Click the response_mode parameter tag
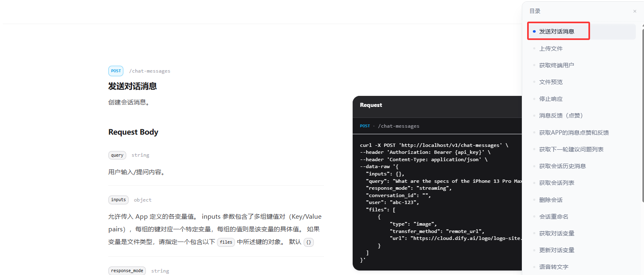The image size is (644, 275). pos(127,271)
